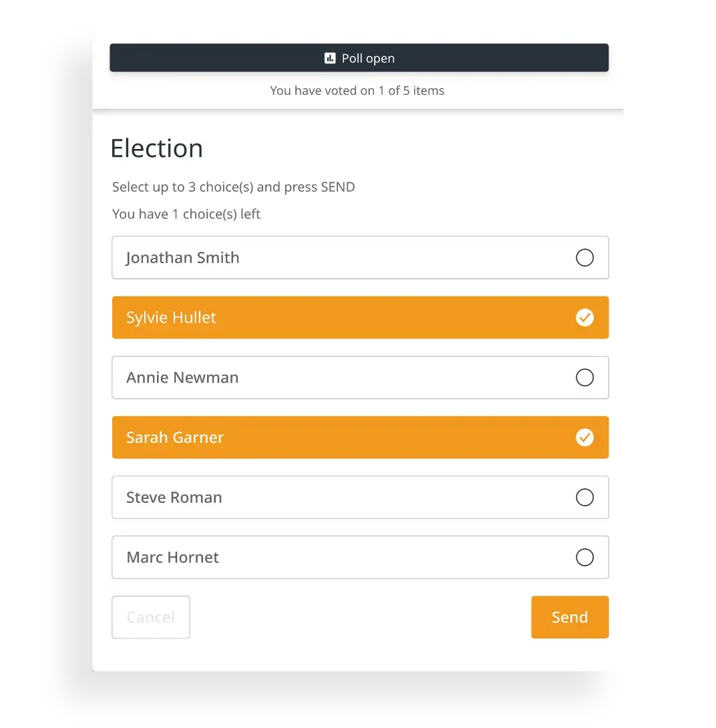716x728 pixels.
Task: Click the Poll open status banner
Action: [x=359, y=57]
